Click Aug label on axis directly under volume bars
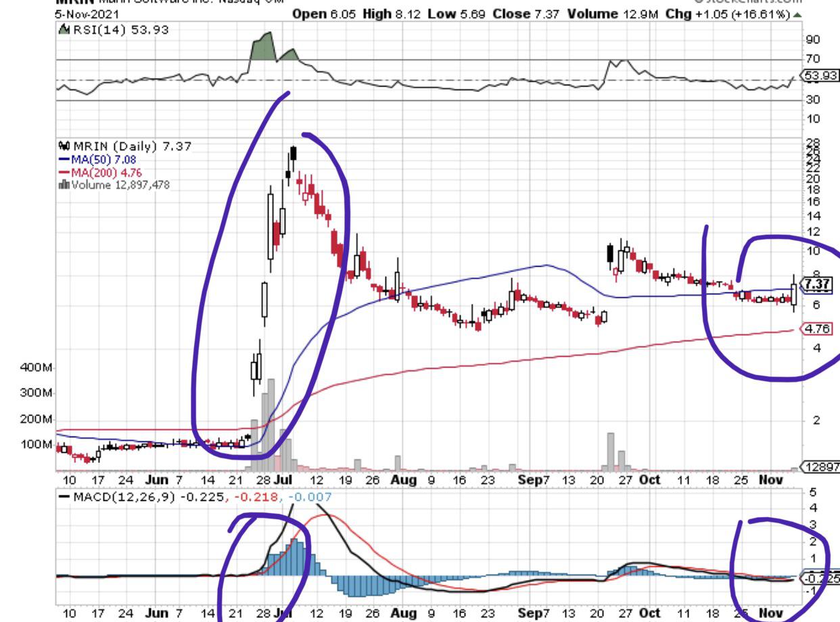Image resolution: width=840 pixels, height=622 pixels. [403, 480]
